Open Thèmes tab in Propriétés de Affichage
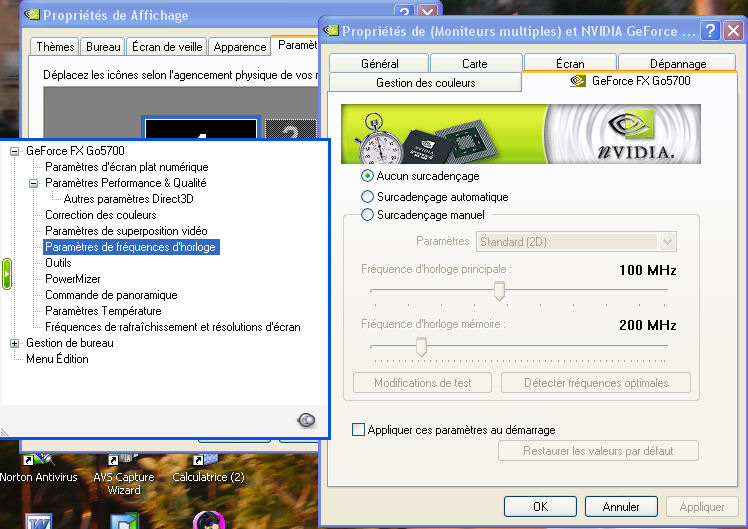The image size is (748, 529). coord(55,47)
